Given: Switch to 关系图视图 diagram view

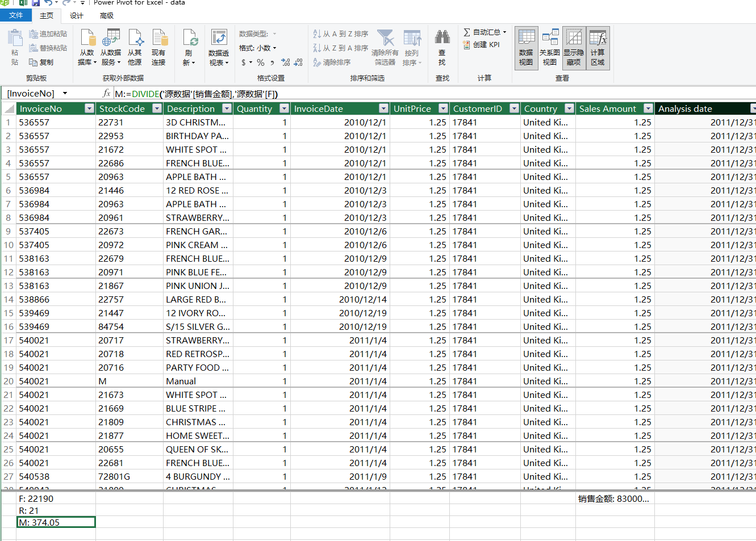Looking at the screenshot, I should coord(550,48).
